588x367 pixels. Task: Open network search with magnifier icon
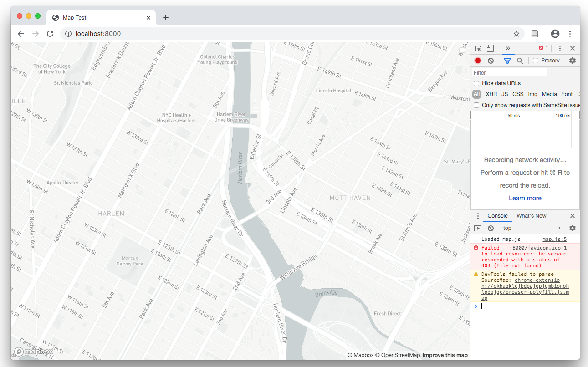520,61
